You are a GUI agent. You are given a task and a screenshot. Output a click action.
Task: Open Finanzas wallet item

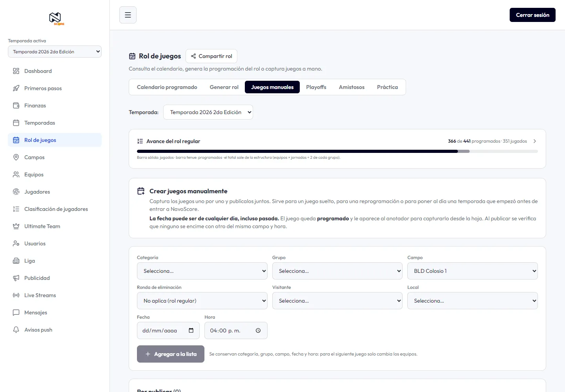tap(55, 105)
